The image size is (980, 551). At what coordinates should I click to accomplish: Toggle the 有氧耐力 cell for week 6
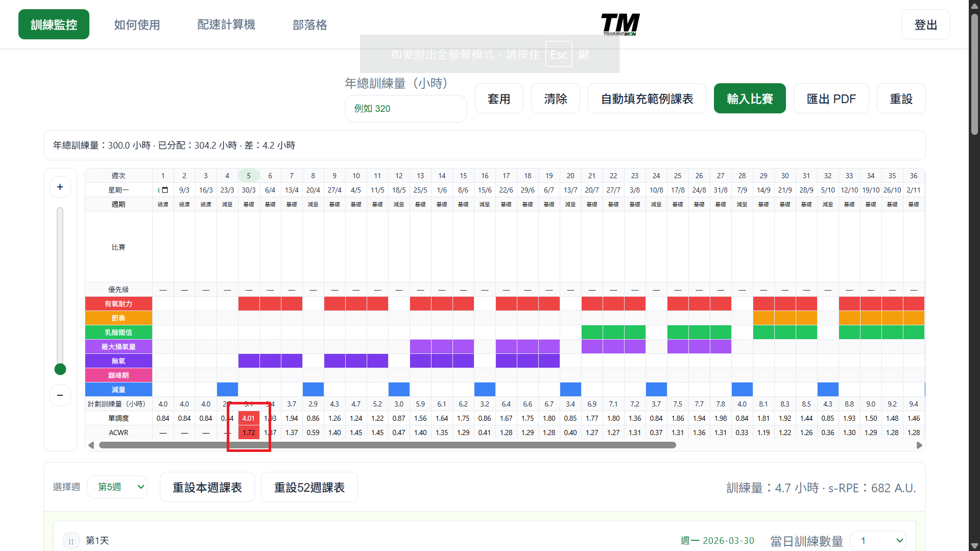point(270,303)
